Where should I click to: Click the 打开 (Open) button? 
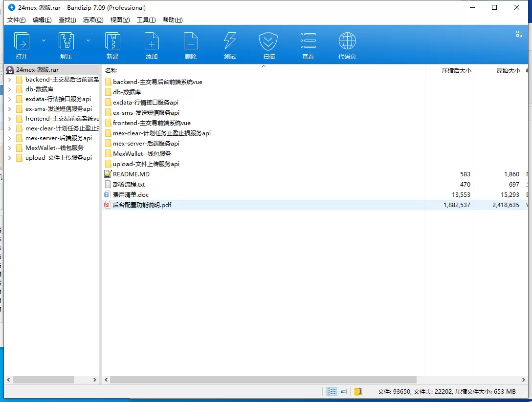tap(21, 44)
